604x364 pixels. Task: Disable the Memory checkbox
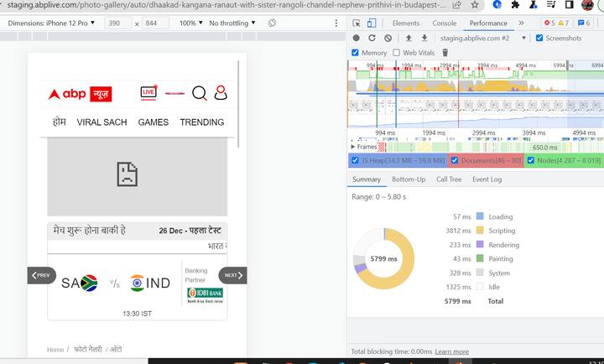(x=356, y=53)
